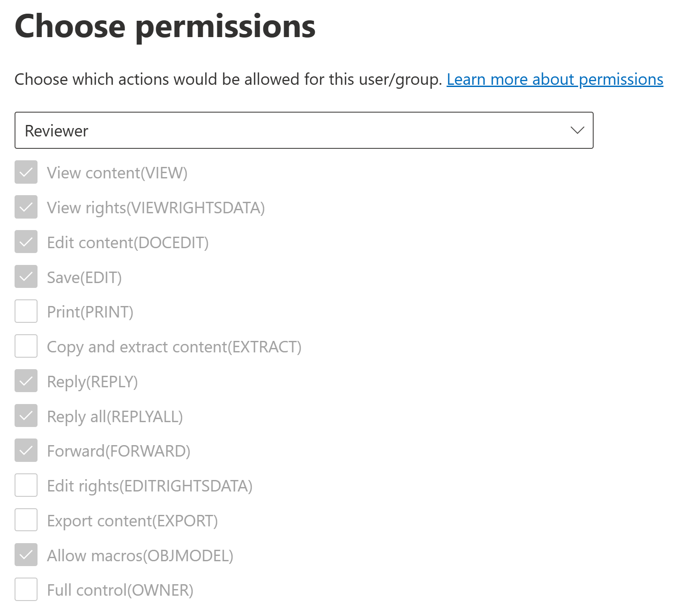Click the Print(PRINT) label text
The height and width of the screenshot is (616, 685).
(90, 312)
